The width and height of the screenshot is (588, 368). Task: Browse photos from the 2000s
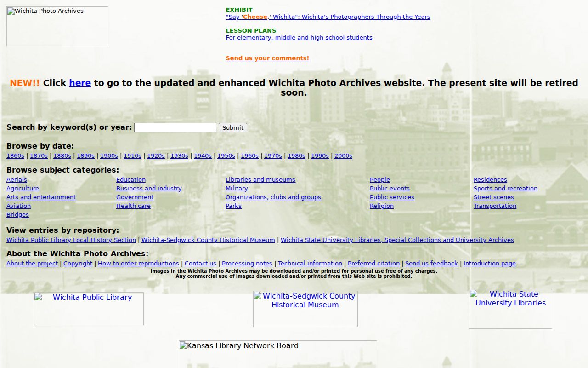point(343,156)
